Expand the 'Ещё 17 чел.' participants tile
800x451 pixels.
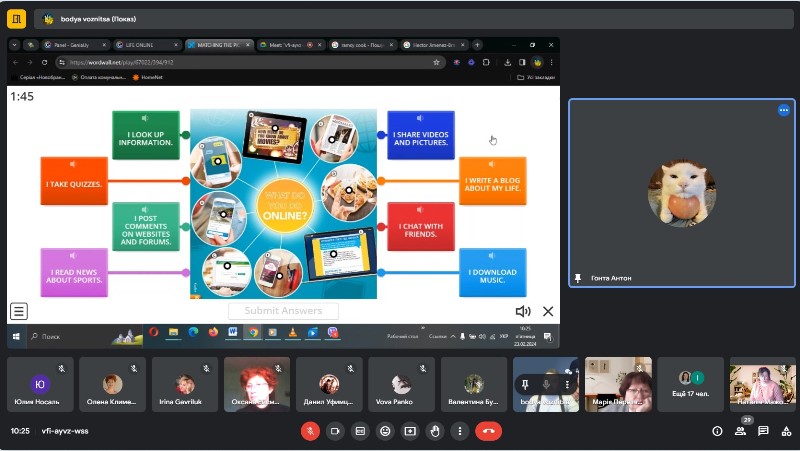point(690,384)
